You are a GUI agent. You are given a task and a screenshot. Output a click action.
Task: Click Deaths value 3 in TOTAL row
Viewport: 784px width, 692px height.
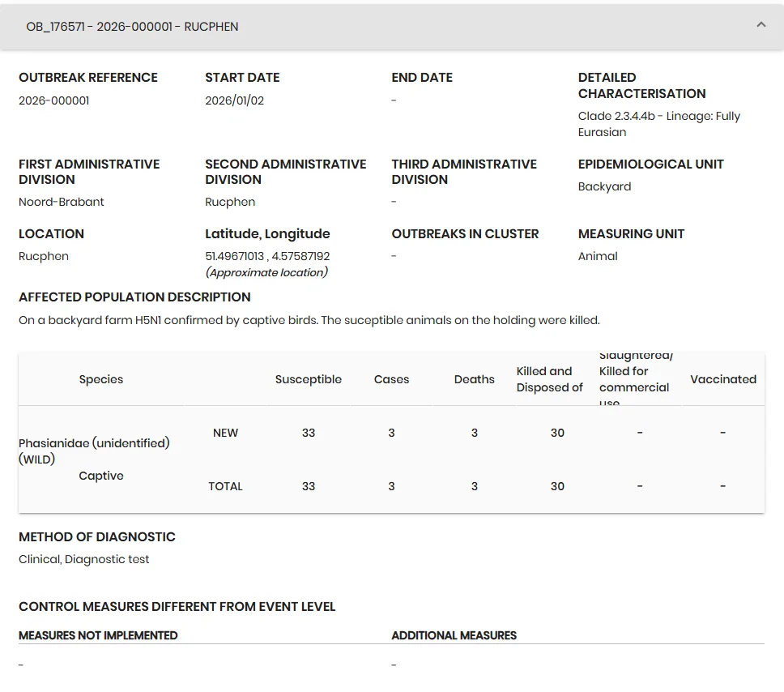[475, 486]
